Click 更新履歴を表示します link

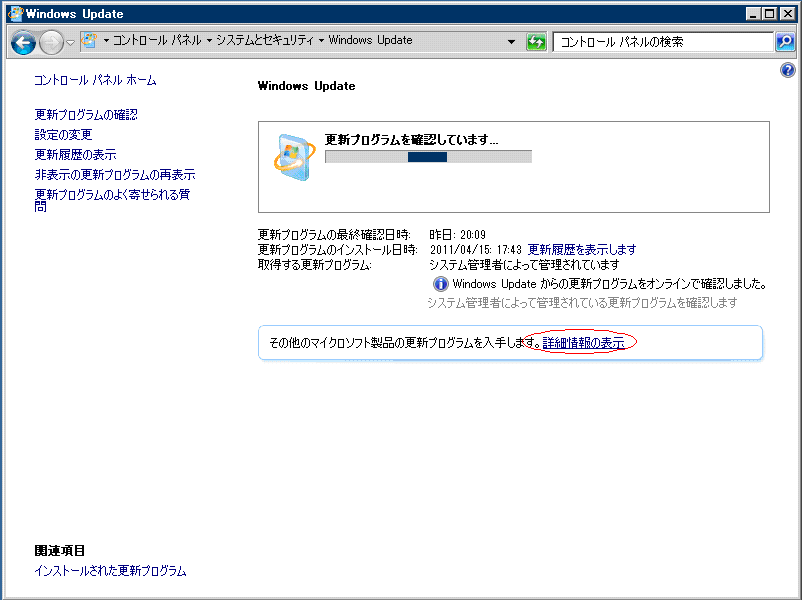click(582, 250)
